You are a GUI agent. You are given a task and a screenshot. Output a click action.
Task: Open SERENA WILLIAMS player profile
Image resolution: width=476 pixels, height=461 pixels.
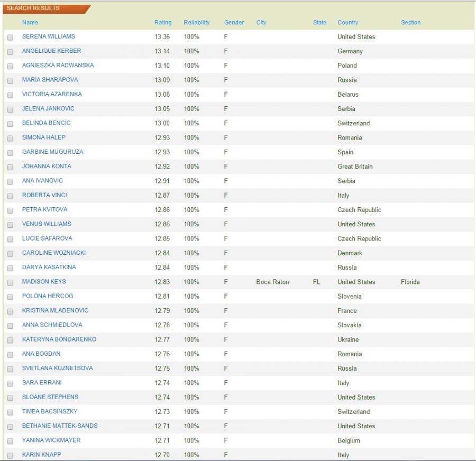coord(48,36)
